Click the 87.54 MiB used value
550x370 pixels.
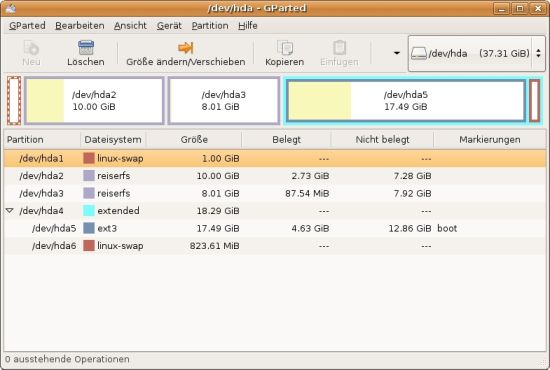307,193
